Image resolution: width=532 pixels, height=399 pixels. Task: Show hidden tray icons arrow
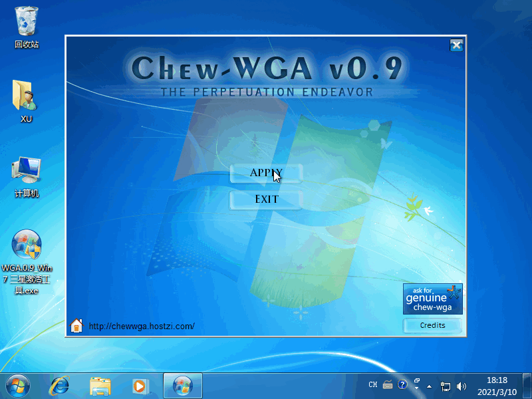[429, 385]
